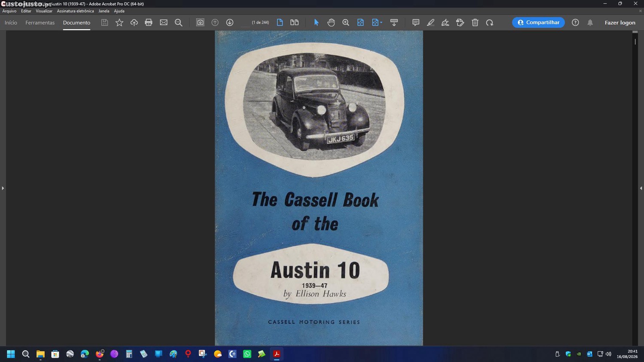Image resolution: width=644 pixels, height=362 pixels.
Task: Open the Visualizar menu
Action: 44,11
